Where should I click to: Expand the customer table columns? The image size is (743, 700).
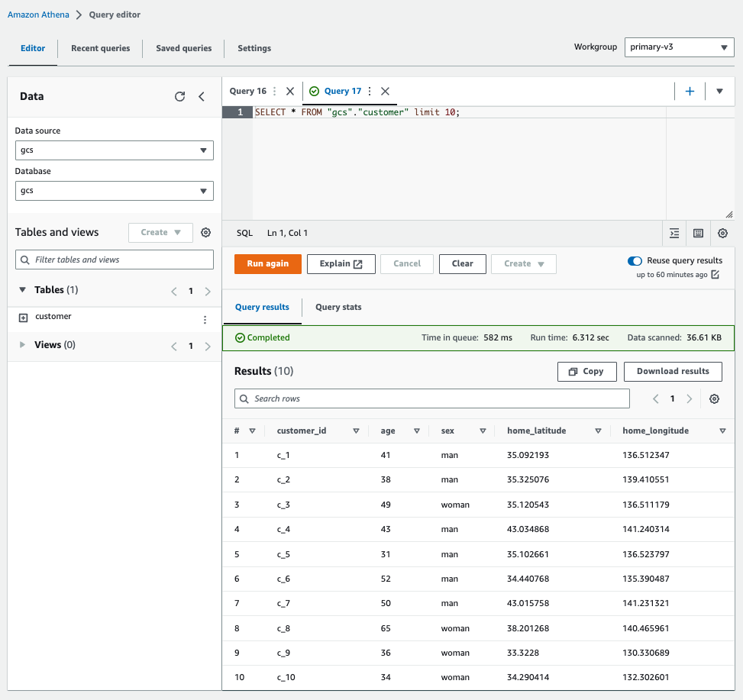(23, 318)
